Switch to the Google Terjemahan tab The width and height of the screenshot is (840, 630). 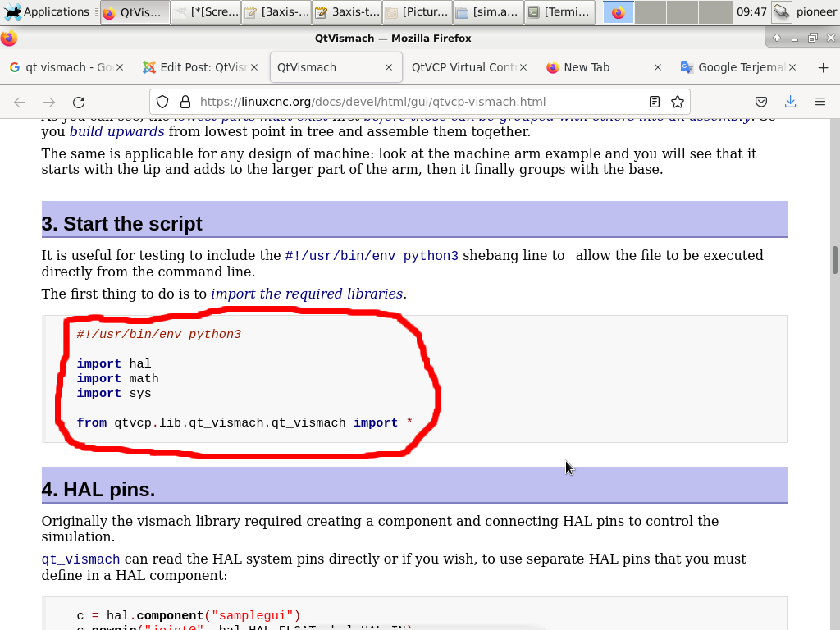732,67
